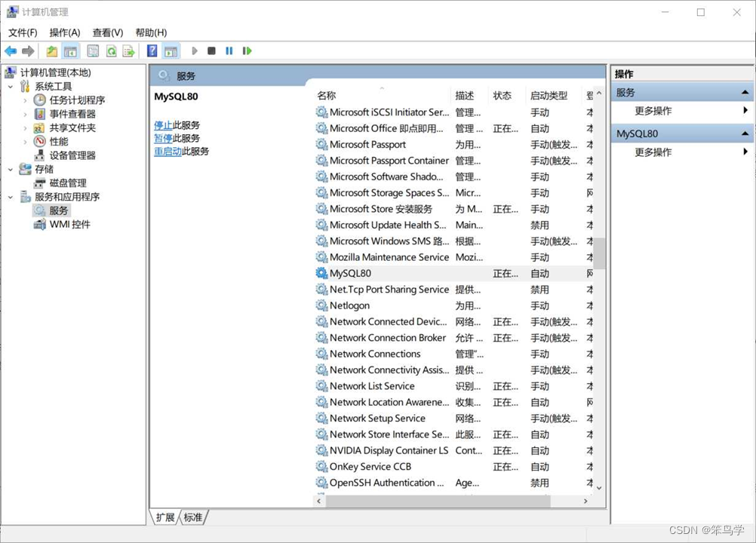Screen dimensions: 756x543
Task: Select 磁盘管理 in the tree
Action: (x=68, y=183)
